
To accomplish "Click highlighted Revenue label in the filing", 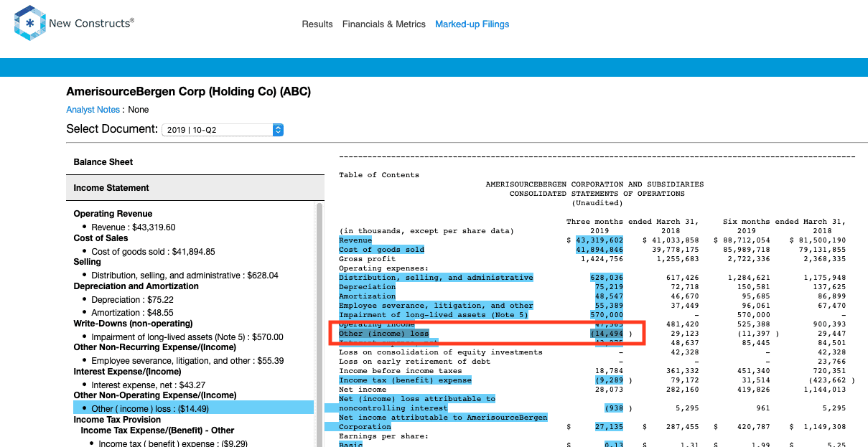I will coord(355,240).
